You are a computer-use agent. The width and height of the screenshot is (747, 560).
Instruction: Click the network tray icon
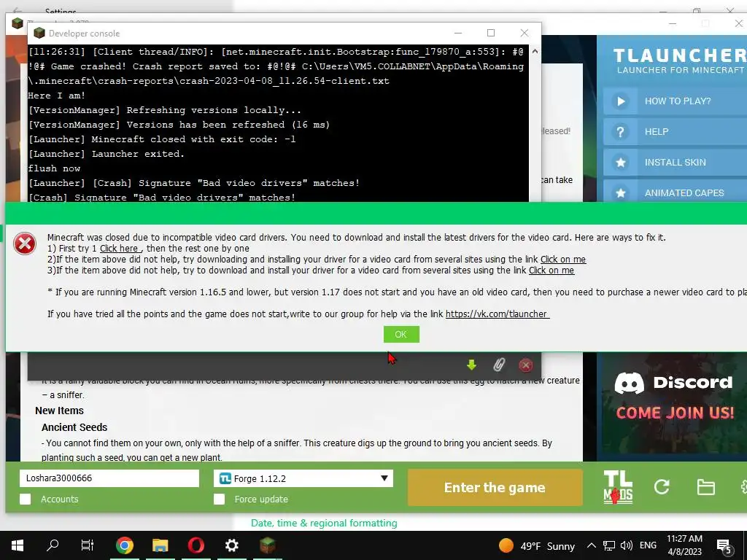point(608,545)
